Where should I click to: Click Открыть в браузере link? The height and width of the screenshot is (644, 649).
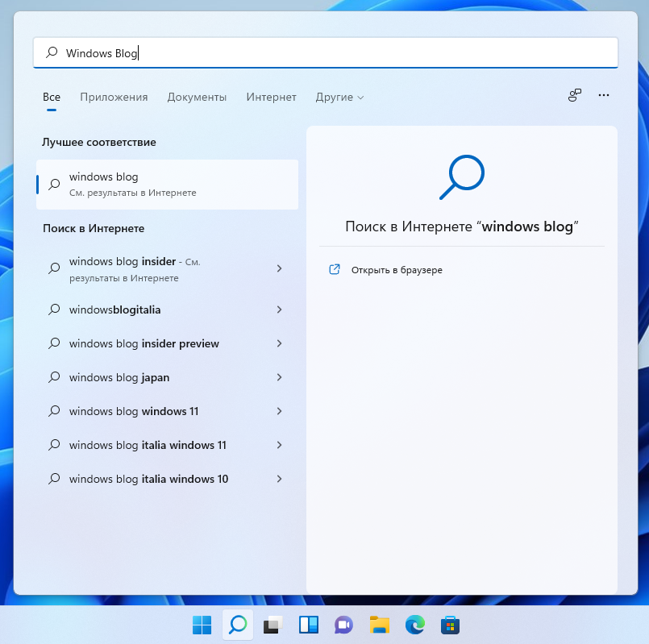(x=397, y=270)
